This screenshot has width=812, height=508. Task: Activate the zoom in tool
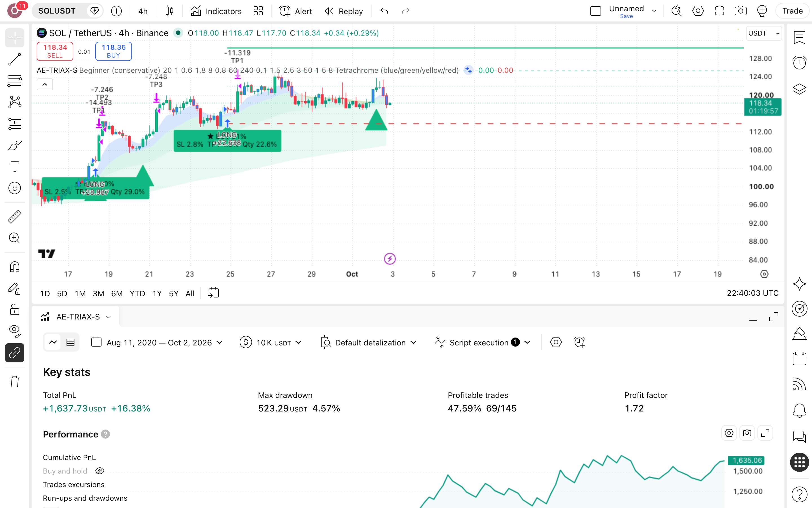pyautogui.click(x=14, y=238)
